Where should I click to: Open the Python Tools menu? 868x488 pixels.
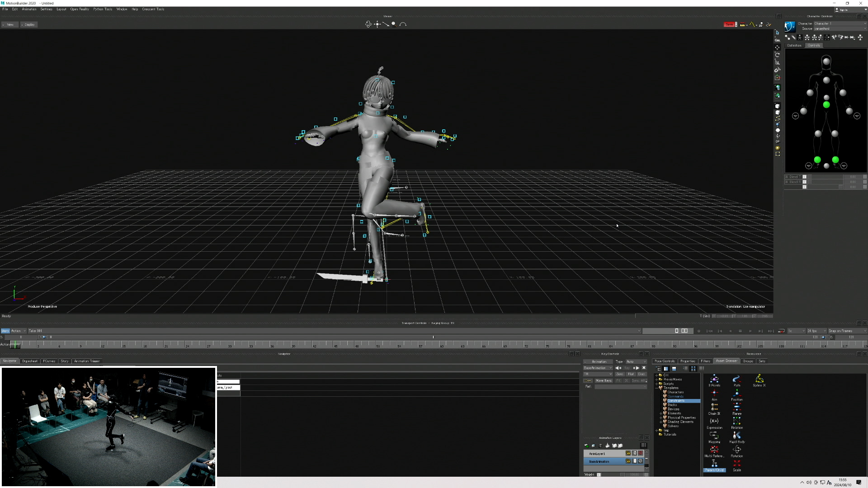pyautogui.click(x=103, y=9)
